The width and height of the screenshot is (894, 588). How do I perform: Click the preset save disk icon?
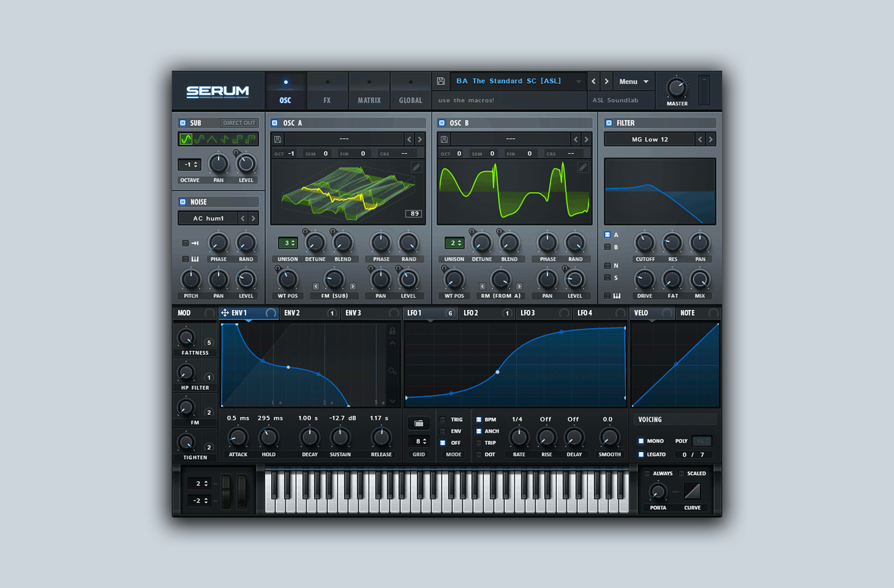(441, 81)
